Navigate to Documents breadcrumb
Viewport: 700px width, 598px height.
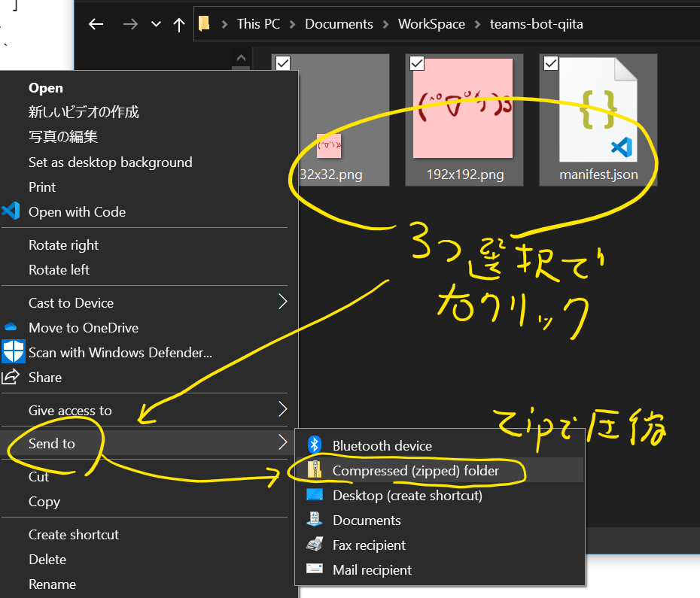click(x=339, y=23)
